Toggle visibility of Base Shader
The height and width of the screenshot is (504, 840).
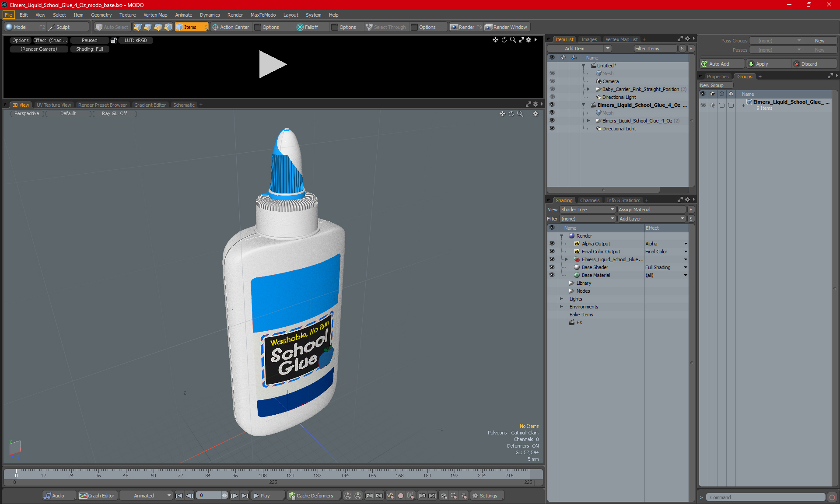(552, 267)
